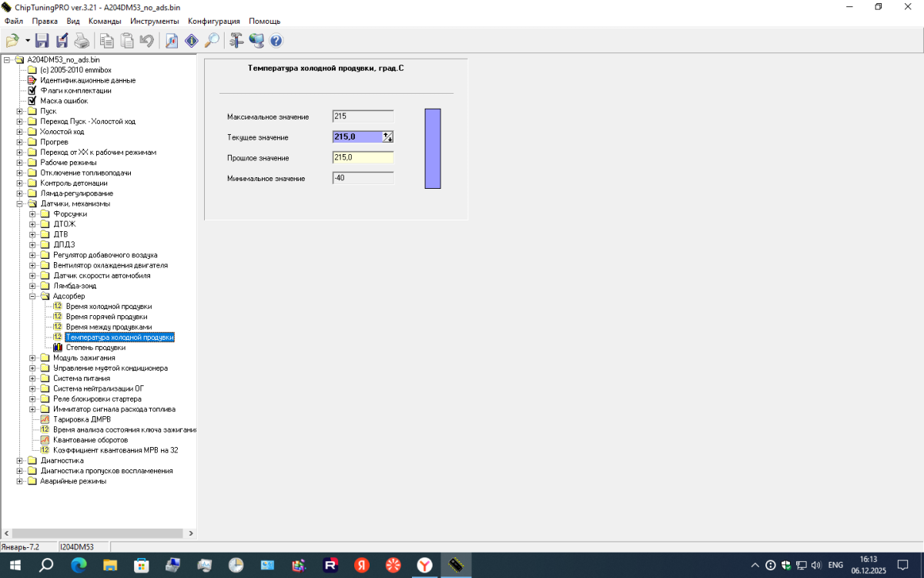Image resolution: width=924 pixels, height=578 pixels.
Task: Click the blue vertical value bar
Action: 433,149
